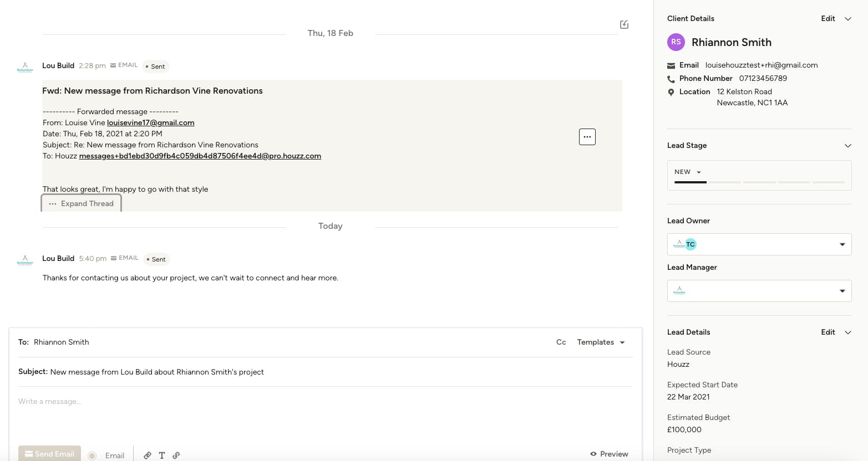The image size is (868, 461).
Task: Select the Email radio button
Action: coord(92,455)
